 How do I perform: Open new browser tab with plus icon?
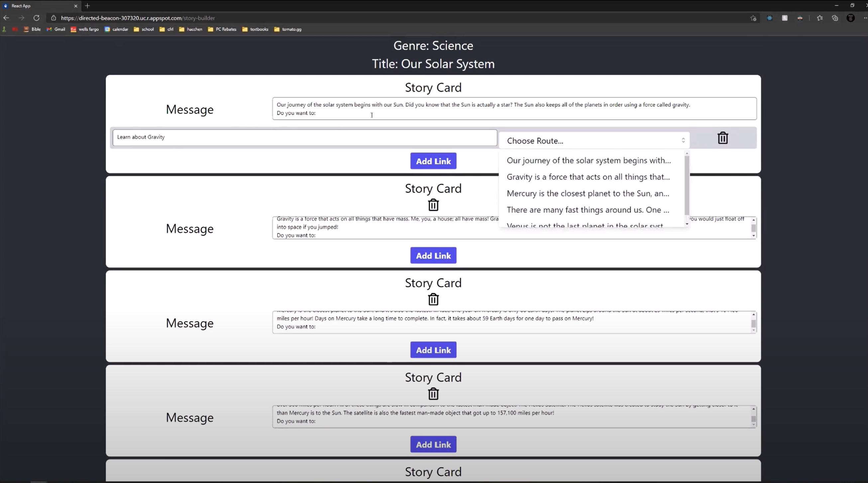(x=88, y=6)
